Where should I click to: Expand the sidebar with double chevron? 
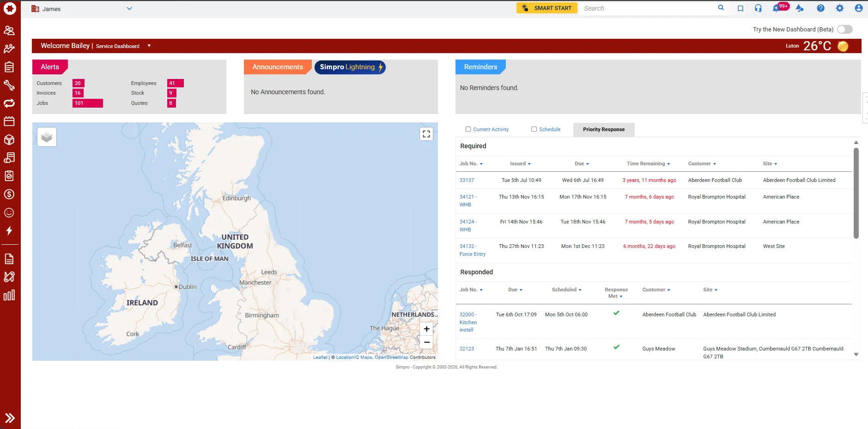pos(10,418)
